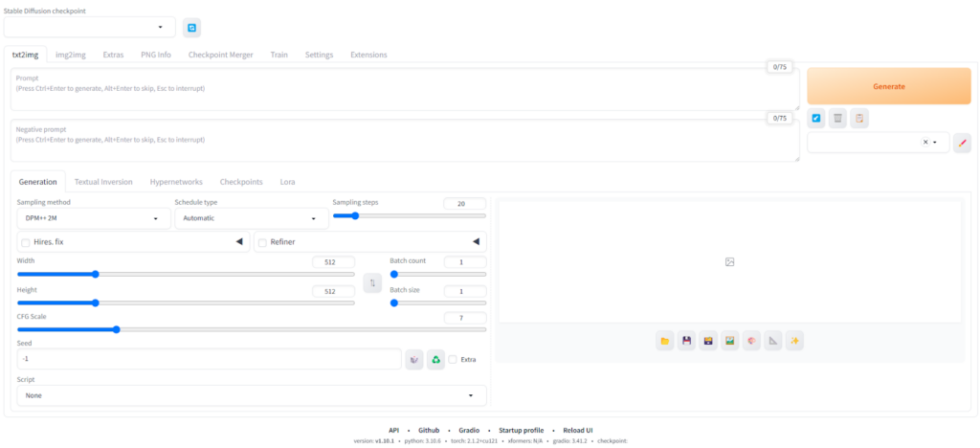Send image to img2img tab icon
Screen dimensions: 980x448
click(x=729, y=341)
